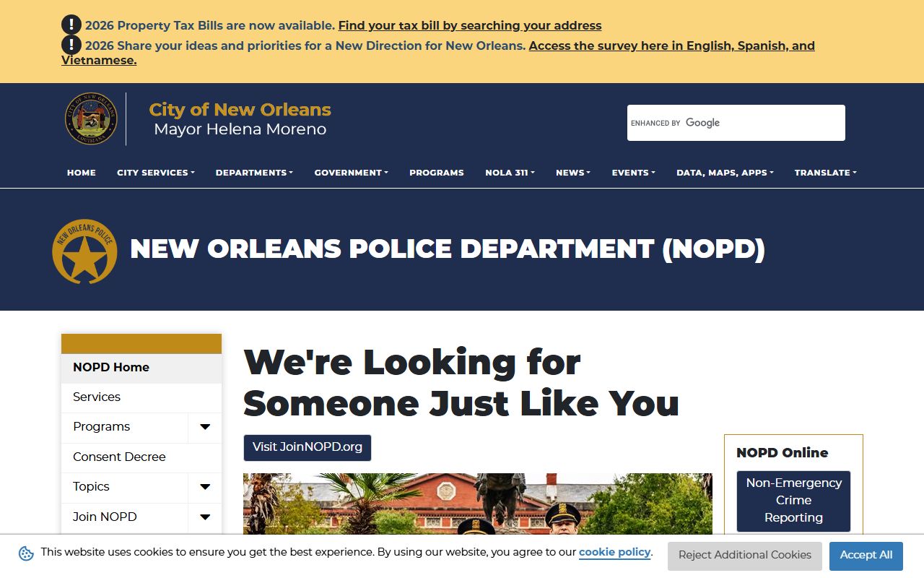Image resolution: width=924 pixels, height=578 pixels.
Task: Go to Home in the main navigation
Action: coord(82,173)
